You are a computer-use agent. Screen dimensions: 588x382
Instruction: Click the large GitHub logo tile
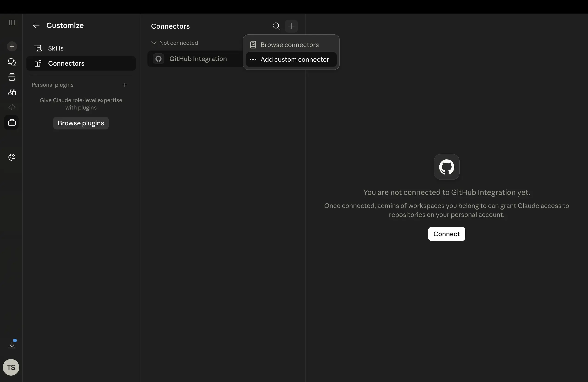pos(447,167)
